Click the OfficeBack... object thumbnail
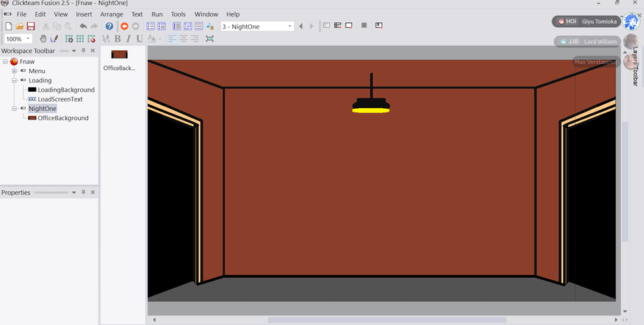 [119, 54]
